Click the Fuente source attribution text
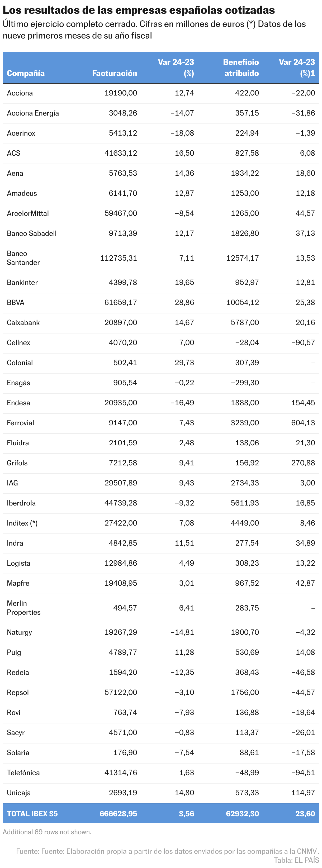Image resolution: width=322 pixels, height=868 pixels. coord(167,851)
